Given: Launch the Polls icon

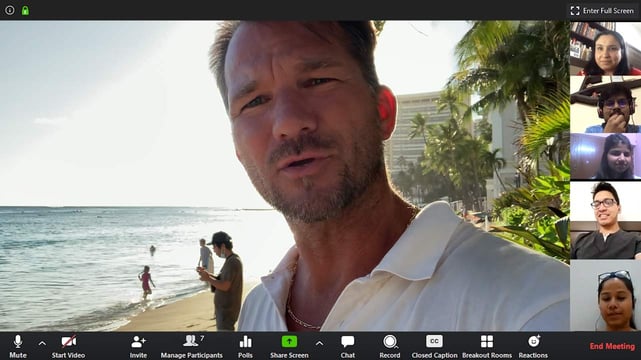Looking at the screenshot, I should point(245,347).
